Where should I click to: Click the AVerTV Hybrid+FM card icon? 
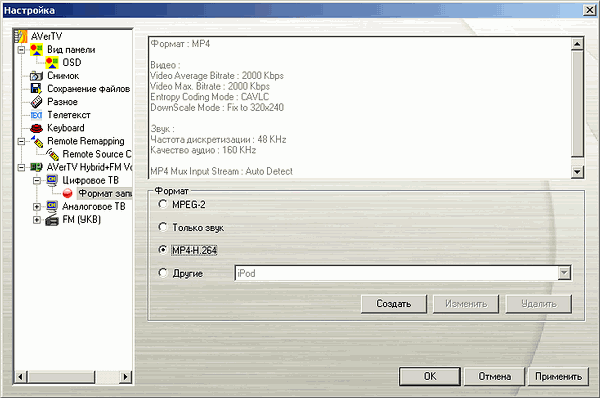36,167
